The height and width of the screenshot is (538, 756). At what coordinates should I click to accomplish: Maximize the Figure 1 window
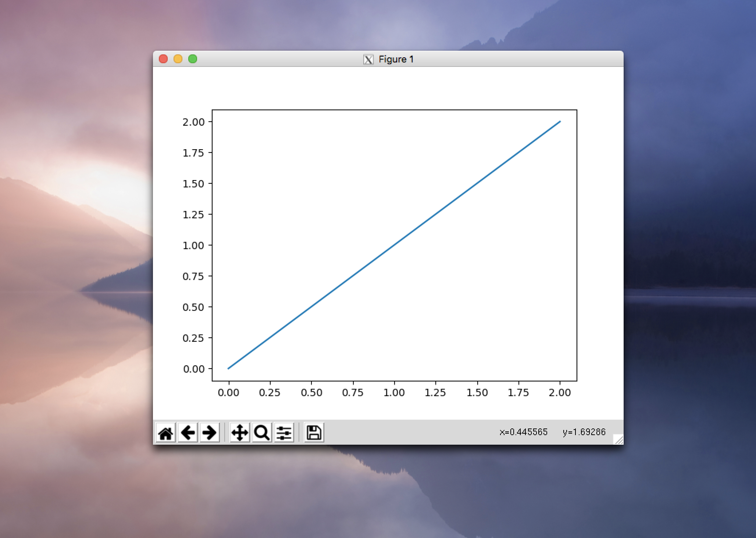point(193,59)
